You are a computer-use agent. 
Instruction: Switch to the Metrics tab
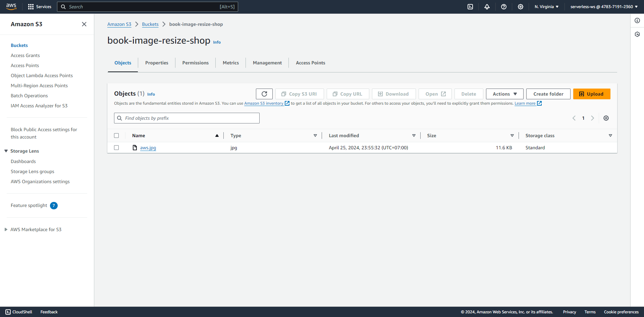coord(231,63)
